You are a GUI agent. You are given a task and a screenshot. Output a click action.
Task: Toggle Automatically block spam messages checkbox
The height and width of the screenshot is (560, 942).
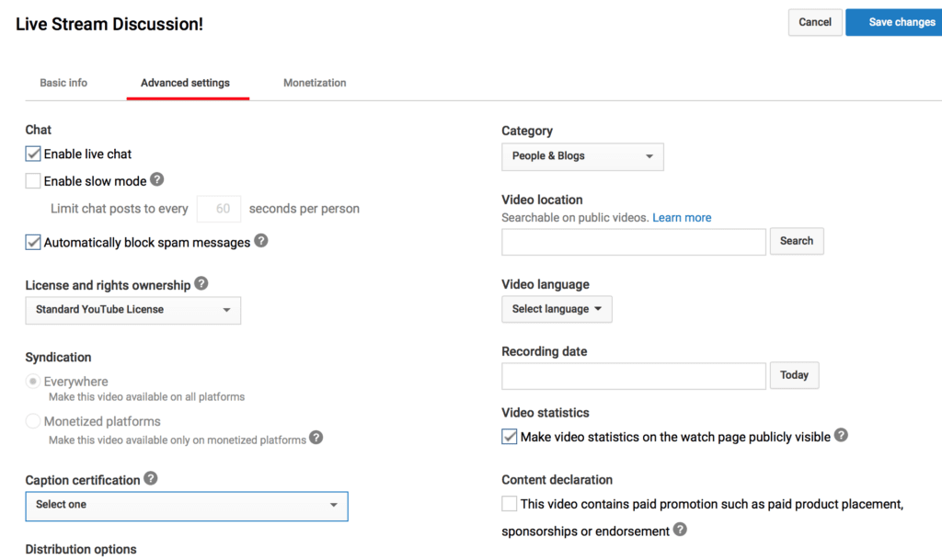tap(33, 243)
